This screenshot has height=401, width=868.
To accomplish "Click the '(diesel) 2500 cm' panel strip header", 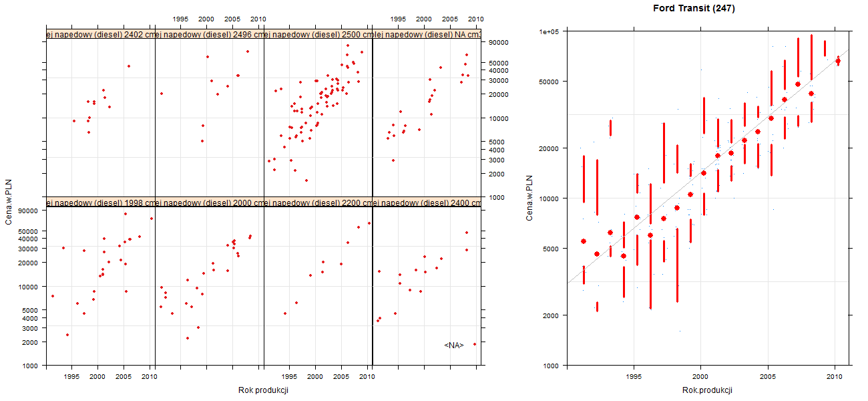I will (318, 35).
